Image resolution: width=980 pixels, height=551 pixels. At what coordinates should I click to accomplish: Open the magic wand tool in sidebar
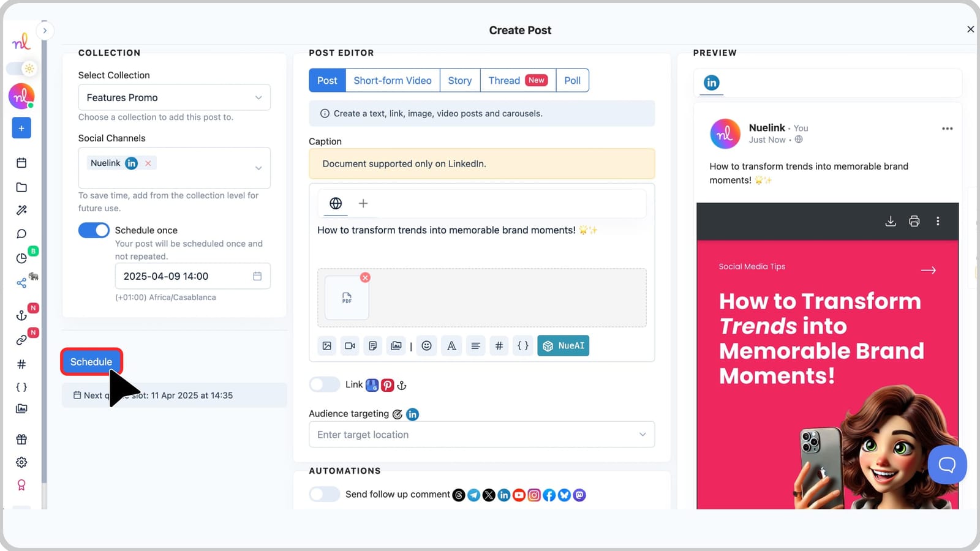[21, 210]
